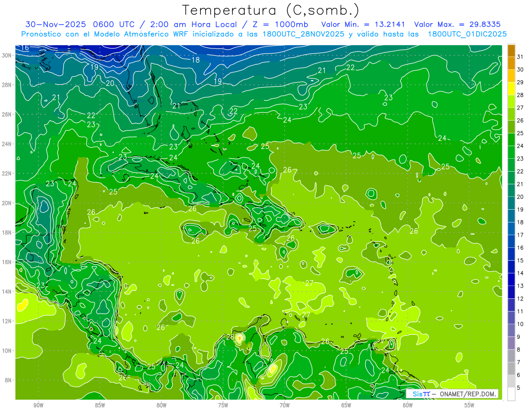Viewport: 532px width, 411px height.
Task: Click the 30N latitude axis label
Action: 7,55
